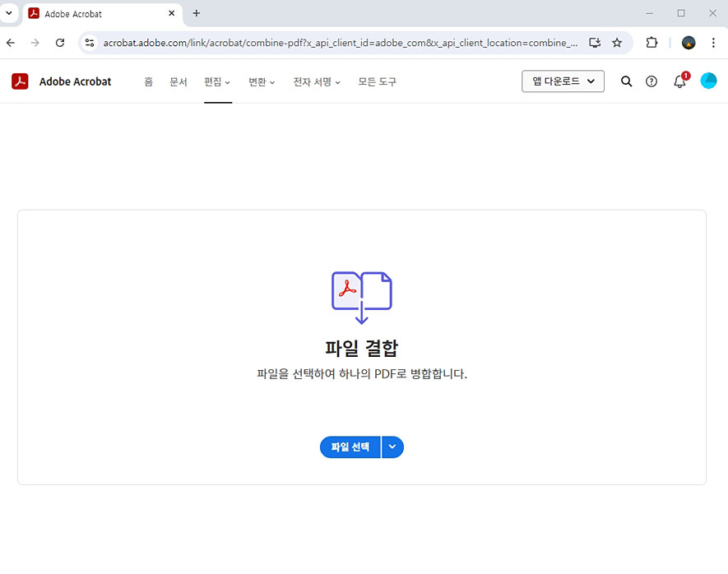Maximize the Chrome window
The height and width of the screenshot is (574, 728).
[x=680, y=13]
